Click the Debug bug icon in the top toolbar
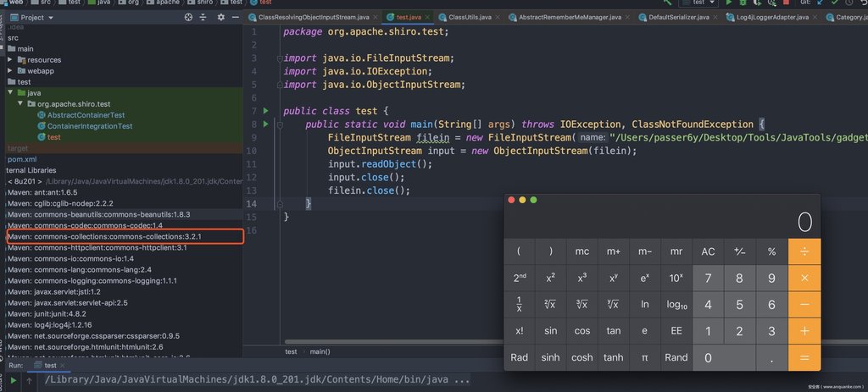Screen dimensions: 868x392 743,3
